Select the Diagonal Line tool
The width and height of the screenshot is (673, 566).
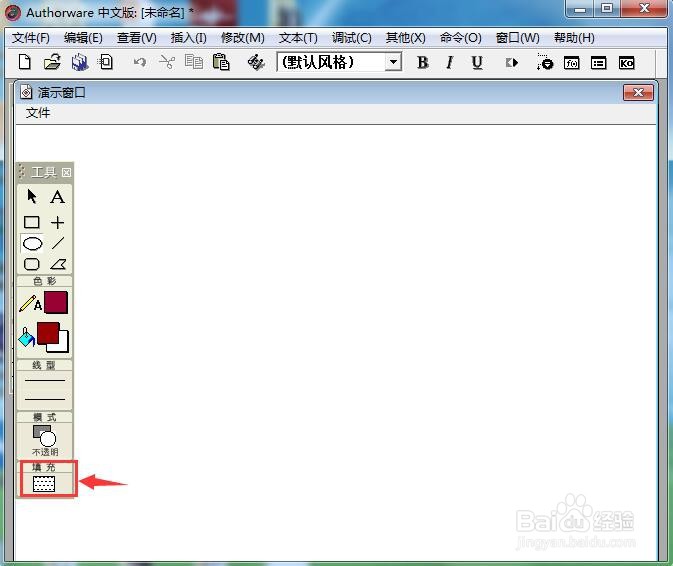[x=58, y=243]
